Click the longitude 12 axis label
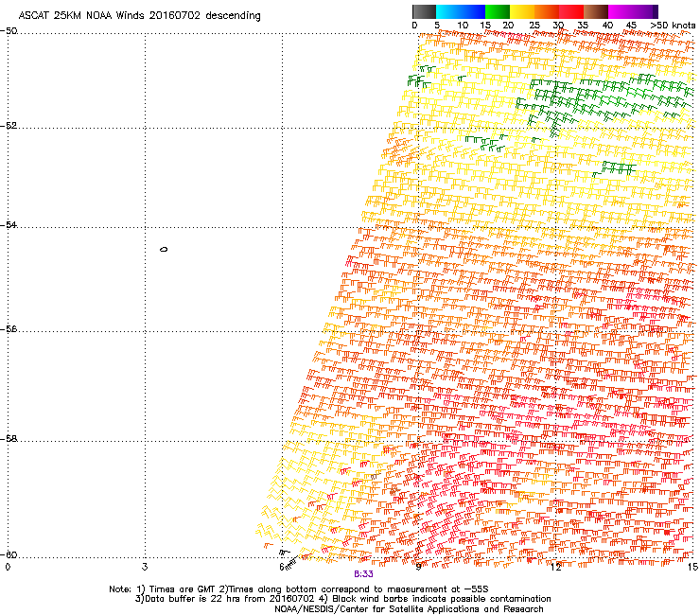Screen dimensions: 700x615 click(555, 567)
